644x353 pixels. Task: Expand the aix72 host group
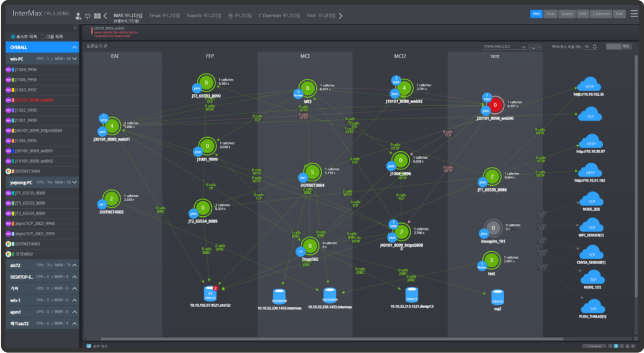pyautogui.click(x=74, y=265)
